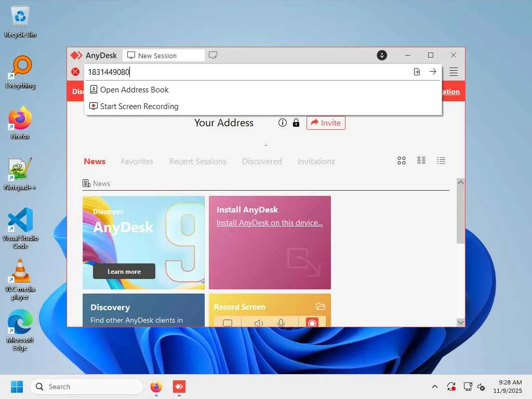
Task: Select the Notepad++ desktop shortcut
Action: coord(20,174)
